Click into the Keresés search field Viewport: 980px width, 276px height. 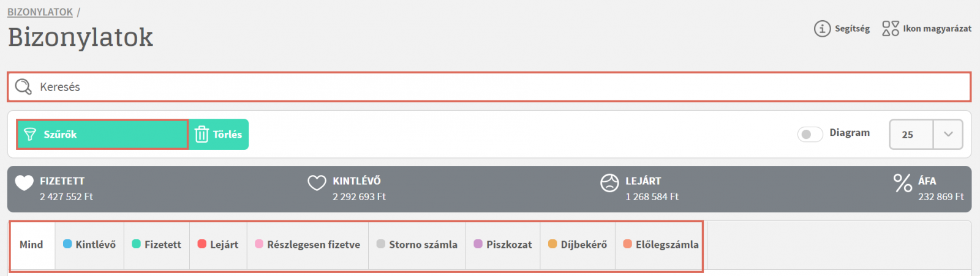489,87
